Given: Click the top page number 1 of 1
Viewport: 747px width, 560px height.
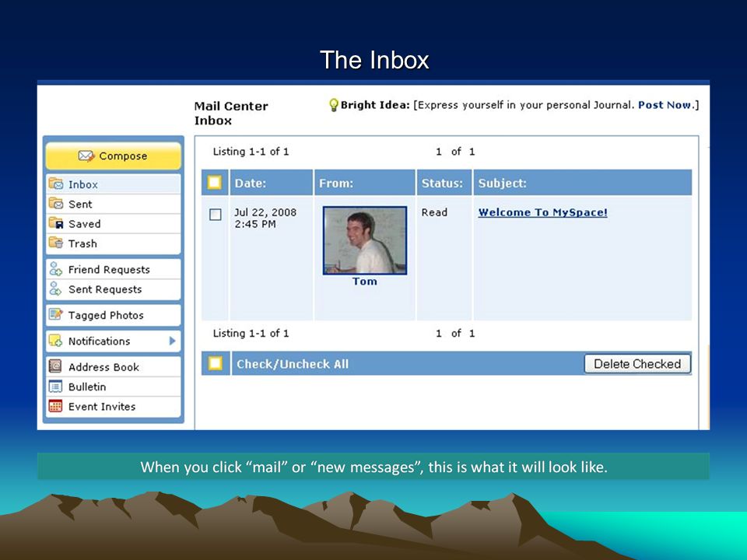Looking at the screenshot, I should point(455,152).
